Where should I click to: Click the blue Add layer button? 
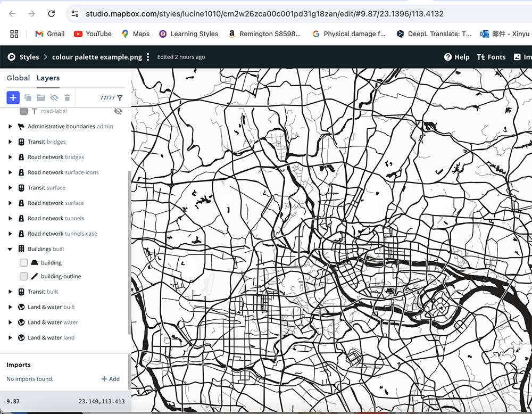coord(13,97)
